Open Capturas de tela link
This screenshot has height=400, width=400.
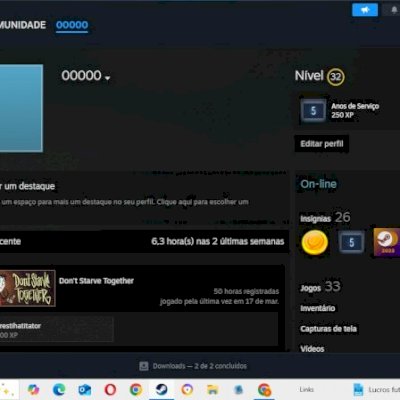coord(328,329)
